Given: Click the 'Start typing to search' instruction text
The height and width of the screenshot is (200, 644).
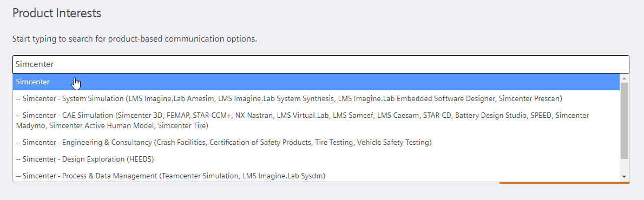Looking at the screenshot, I should pos(135,39).
